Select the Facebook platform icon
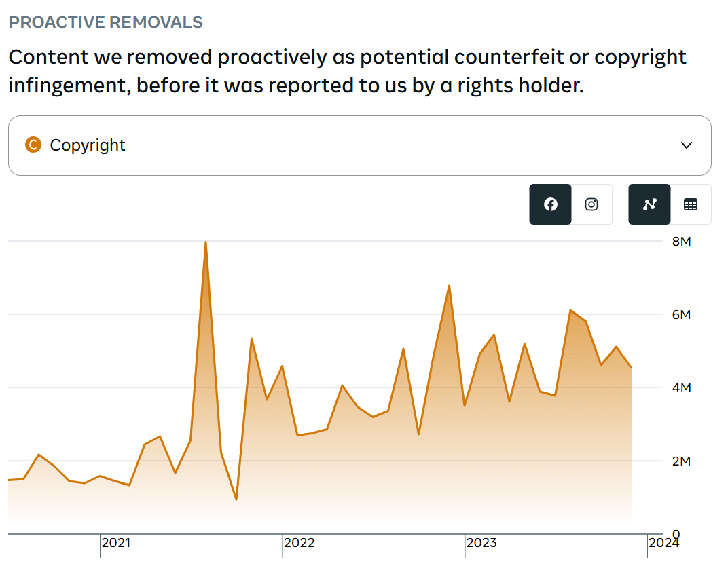The width and height of the screenshot is (728, 587). [550, 204]
